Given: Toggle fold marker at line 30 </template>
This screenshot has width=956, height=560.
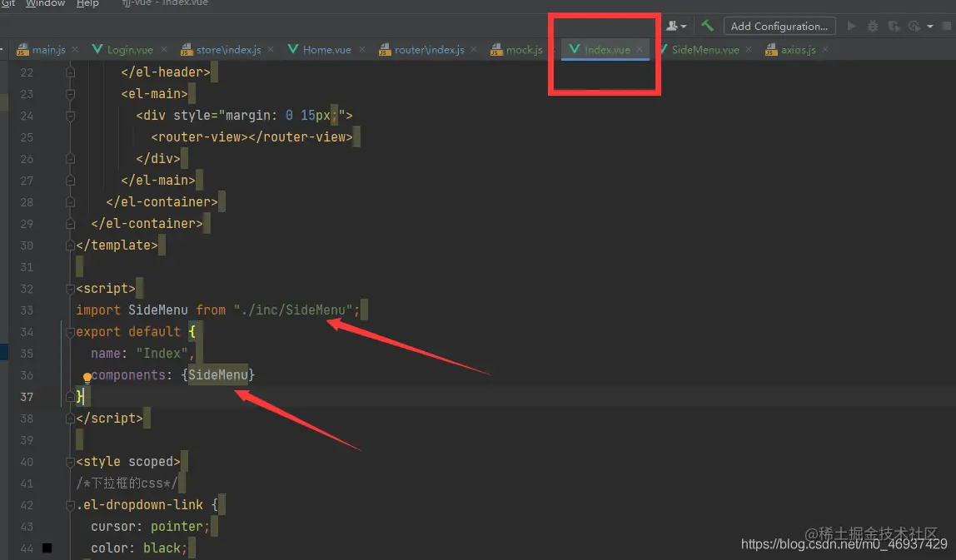Looking at the screenshot, I should tap(70, 245).
